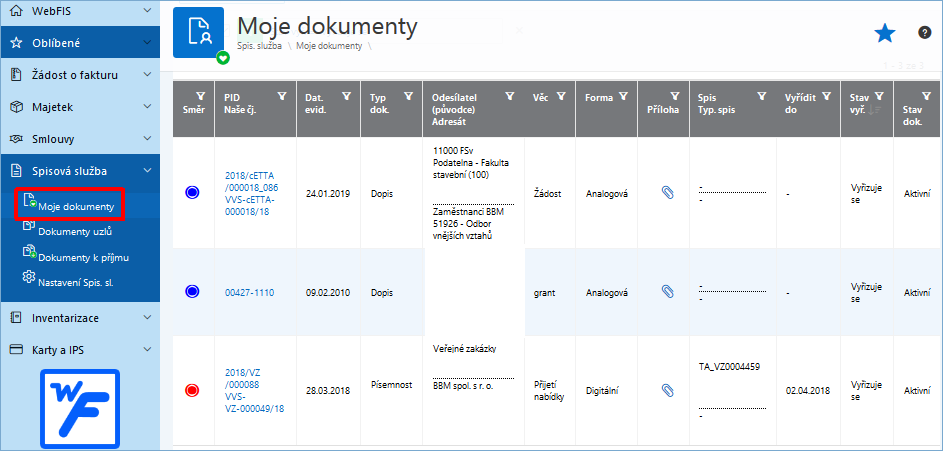This screenshot has width=943, height=451.
Task: Click the blue favorite star icon
Action: click(x=884, y=34)
